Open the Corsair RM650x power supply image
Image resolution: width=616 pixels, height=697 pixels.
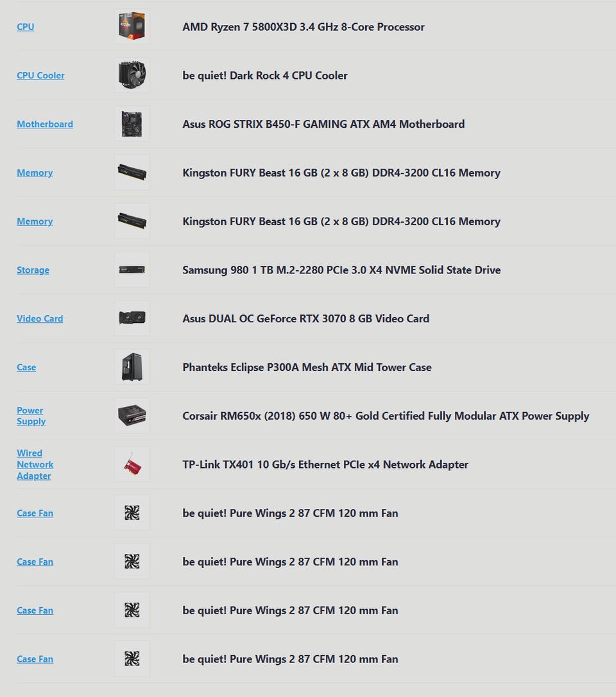click(x=132, y=416)
